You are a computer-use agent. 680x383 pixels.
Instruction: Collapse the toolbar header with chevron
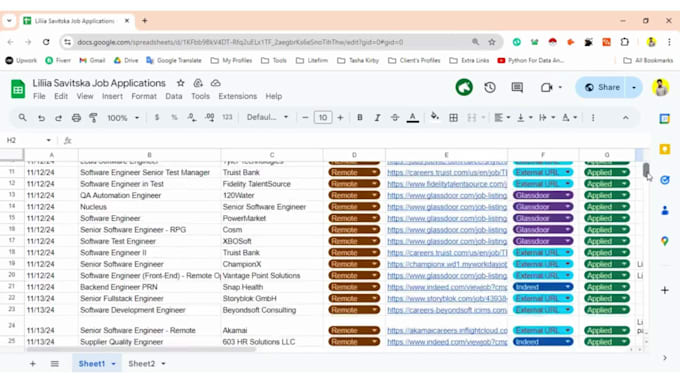pyautogui.click(x=625, y=118)
